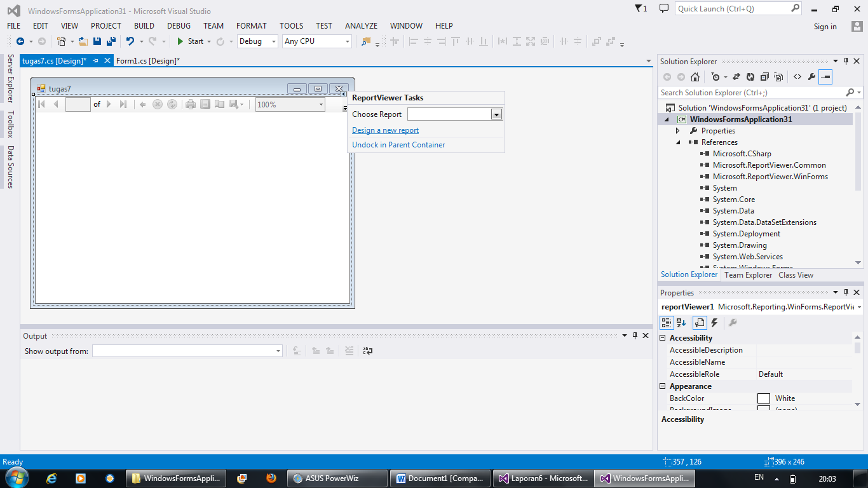The height and width of the screenshot is (488, 868).
Task: Click the Print icon in the ReportViewer toolbar
Action: [x=189, y=104]
